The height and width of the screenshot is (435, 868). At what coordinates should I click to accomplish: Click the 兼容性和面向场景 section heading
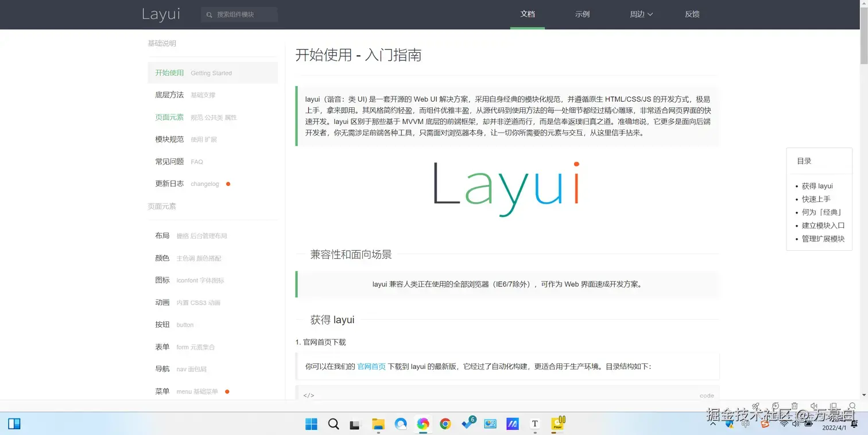pos(351,254)
